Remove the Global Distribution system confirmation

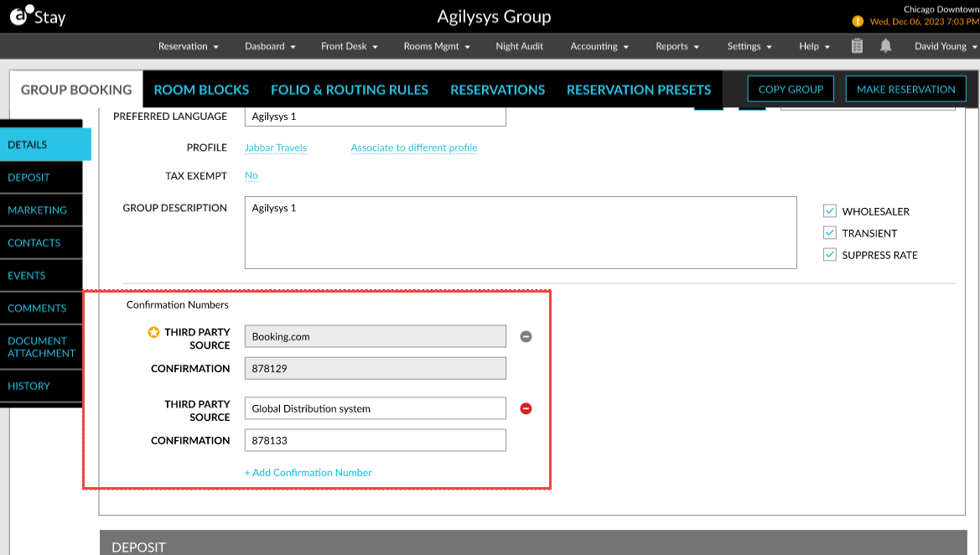click(x=526, y=408)
